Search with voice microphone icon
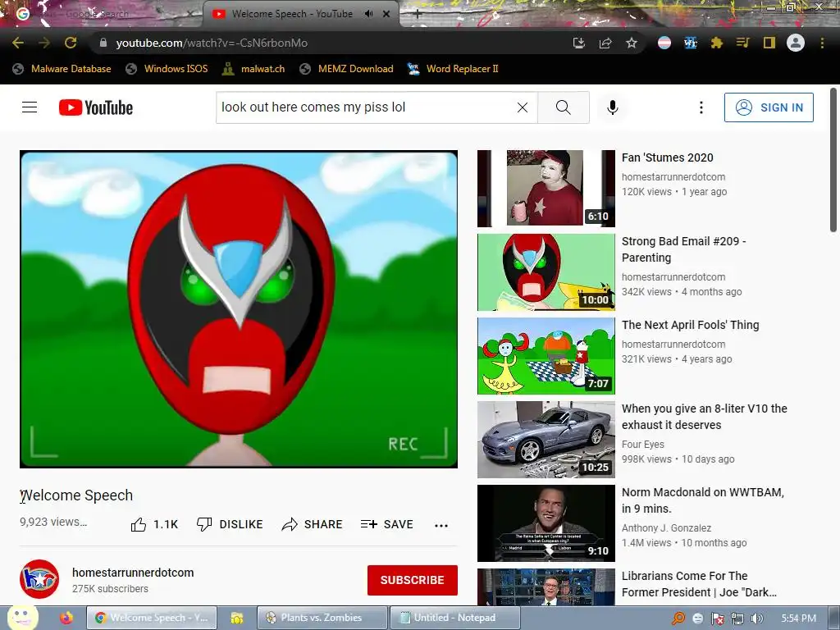Screen dimensions: 840x630 click(613, 107)
